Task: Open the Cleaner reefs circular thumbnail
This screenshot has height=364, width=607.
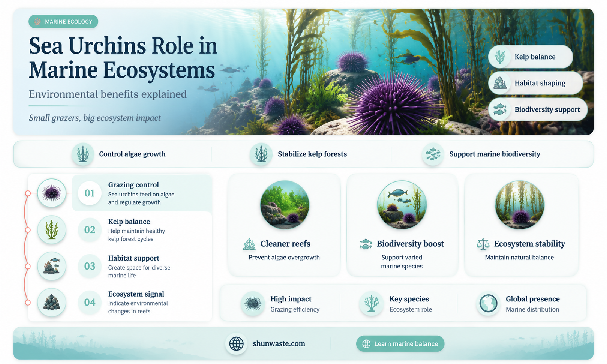Action: coord(285,205)
